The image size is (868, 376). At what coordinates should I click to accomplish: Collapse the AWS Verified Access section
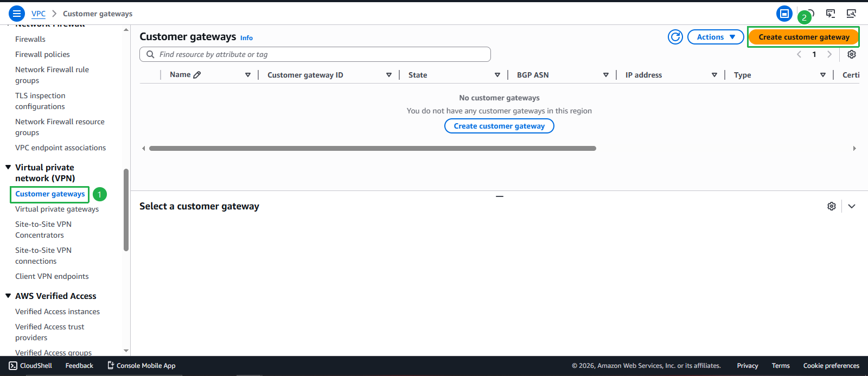pos(8,296)
